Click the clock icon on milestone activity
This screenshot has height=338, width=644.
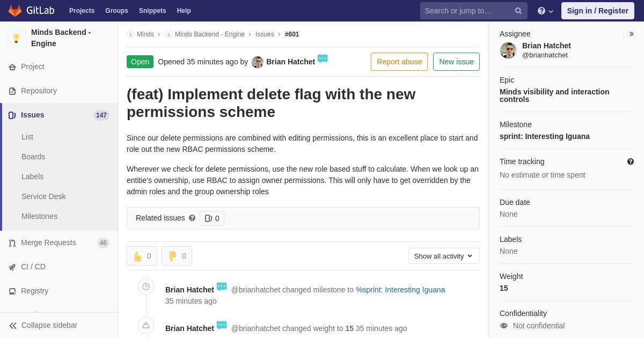[146, 286]
